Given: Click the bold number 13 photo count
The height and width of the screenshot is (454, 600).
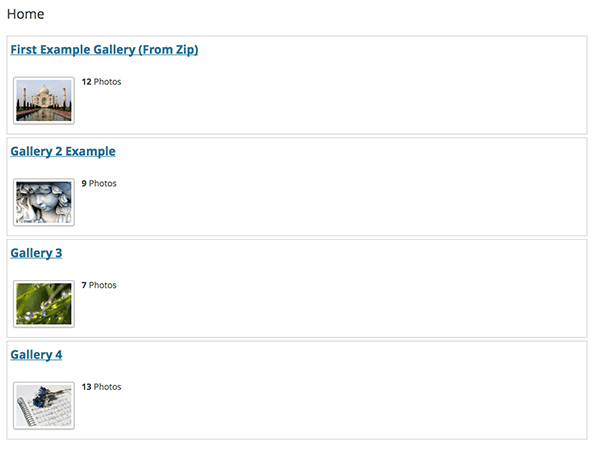Looking at the screenshot, I should tap(86, 387).
